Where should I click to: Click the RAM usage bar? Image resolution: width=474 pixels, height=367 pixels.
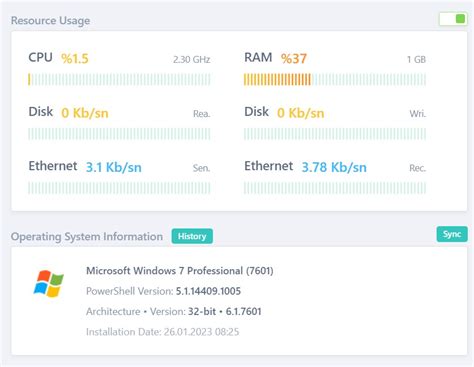(x=335, y=79)
